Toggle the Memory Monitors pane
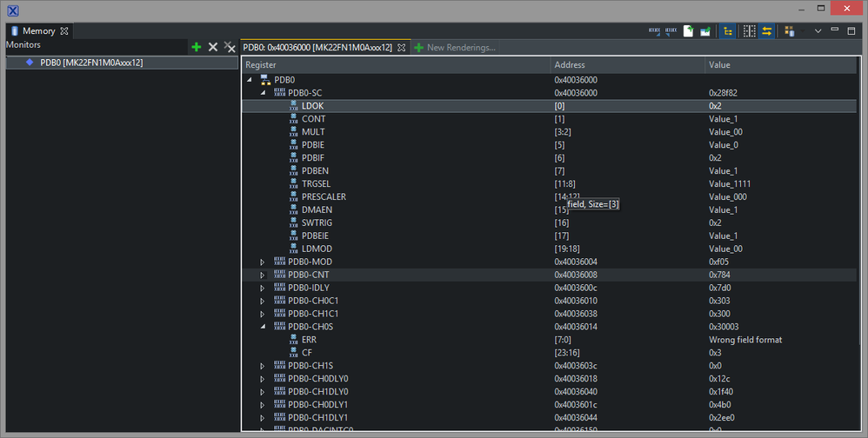868x438 pixels. [728, 31]
